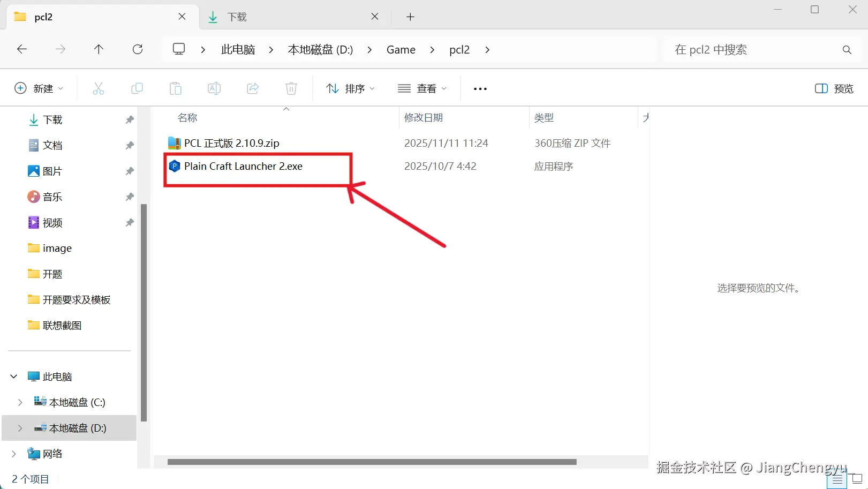The height and width of the screenshot is (489, 868).
Task: Click the Paste clipboard icon
Action: click(176, 88)
